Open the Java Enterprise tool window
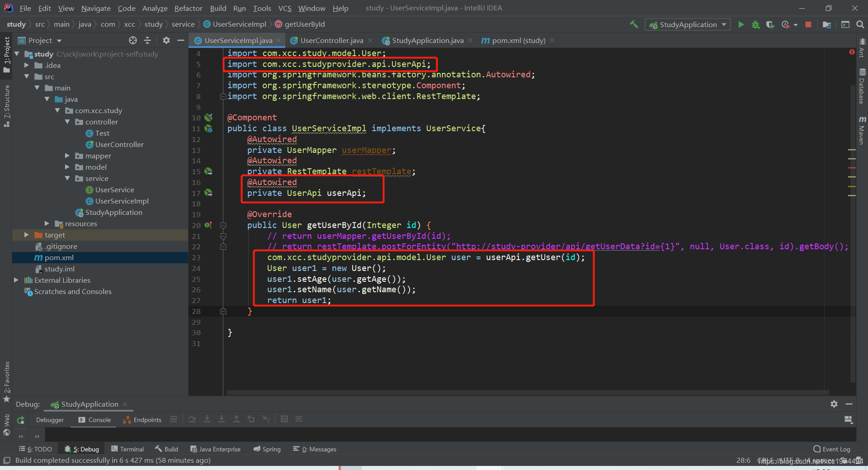Viewport: 868px width, 470px height. [216, 449]
